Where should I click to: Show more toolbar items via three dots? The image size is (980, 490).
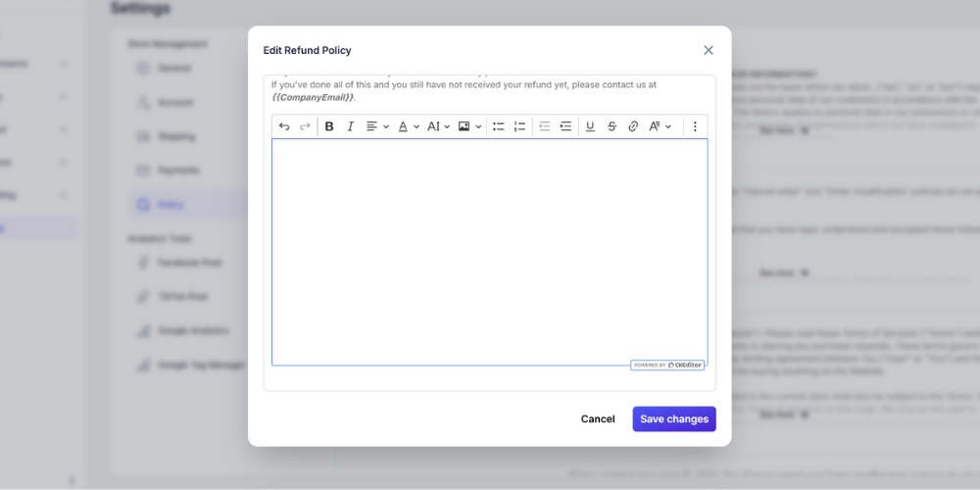click(695, 126)
